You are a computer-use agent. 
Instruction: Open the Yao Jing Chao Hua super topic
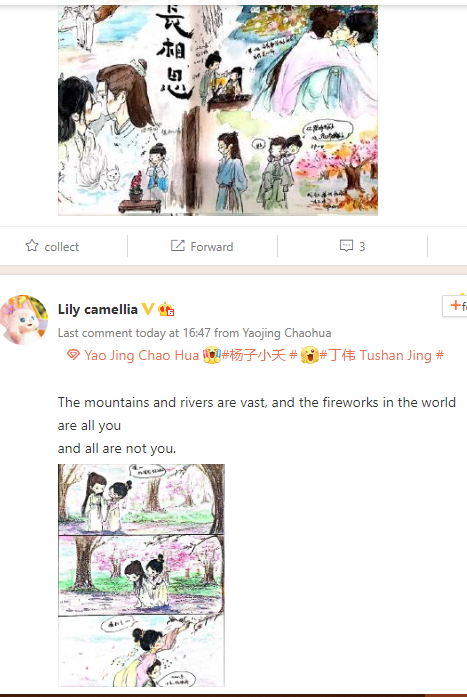pyautogui.click(x=142, y=355)
